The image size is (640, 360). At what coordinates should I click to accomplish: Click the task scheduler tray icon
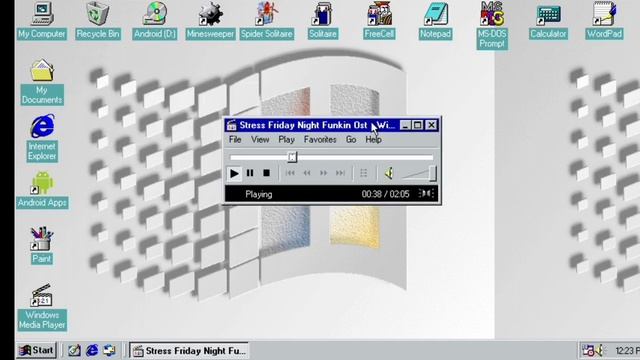tap(588, 350)
